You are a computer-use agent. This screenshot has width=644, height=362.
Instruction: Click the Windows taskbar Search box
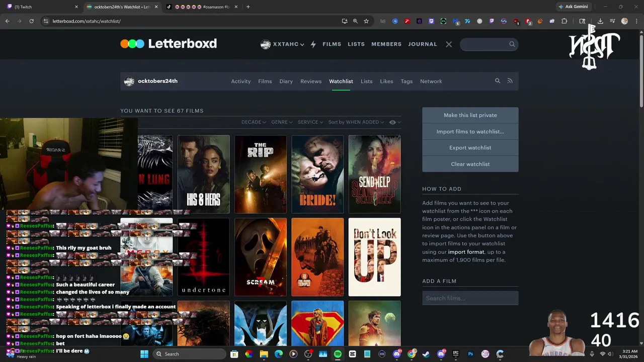tap(189, 354)
